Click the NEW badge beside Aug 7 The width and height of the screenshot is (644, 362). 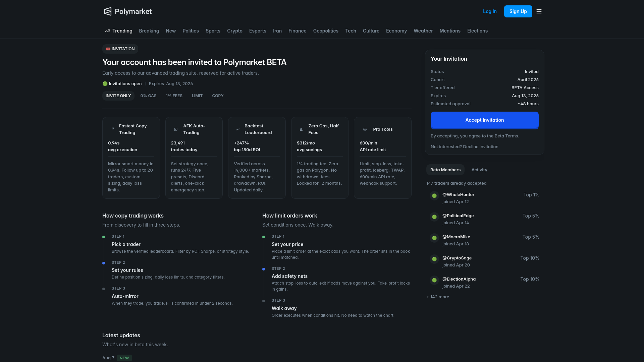(x=124, y=358)
